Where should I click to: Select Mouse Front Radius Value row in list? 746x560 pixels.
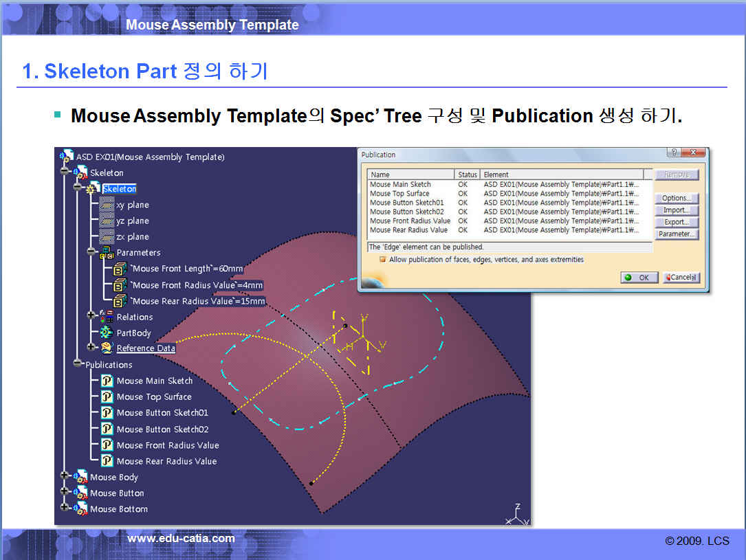pyautogui.click(x=510, y=221)
